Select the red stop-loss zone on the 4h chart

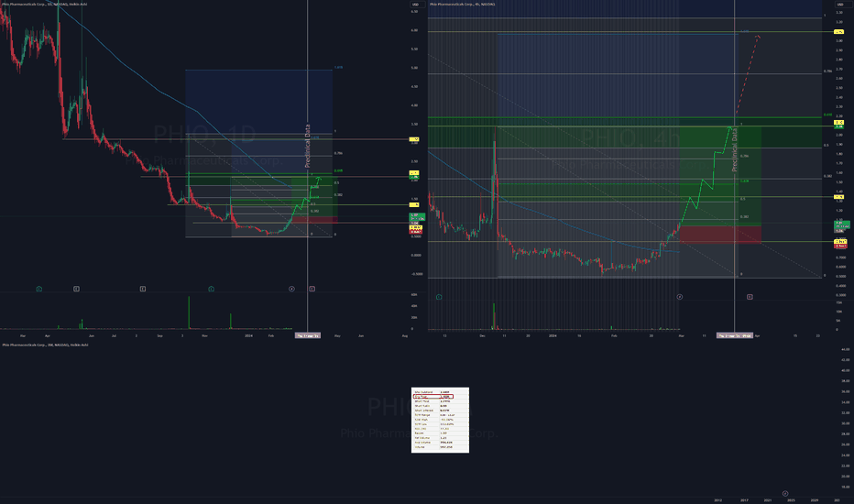720,235
